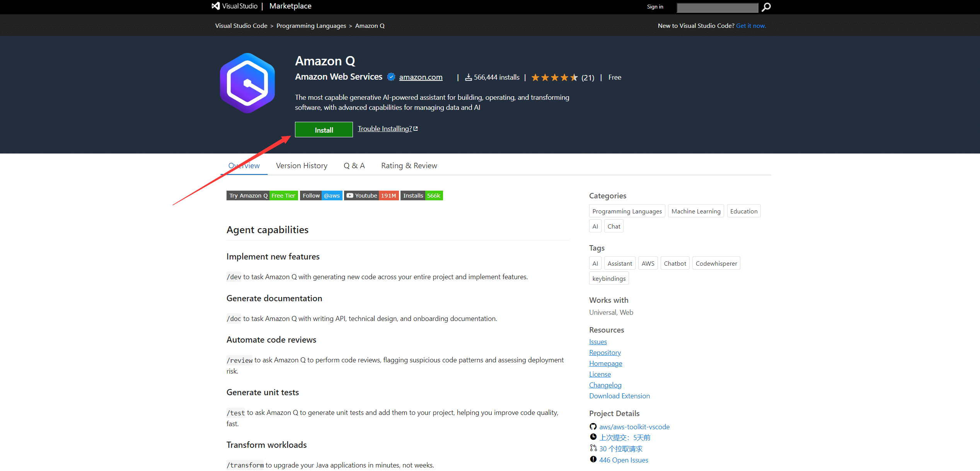The image size is (980, 471).
Task: Open the 446 Open Issues link
Action: point(623,460)
